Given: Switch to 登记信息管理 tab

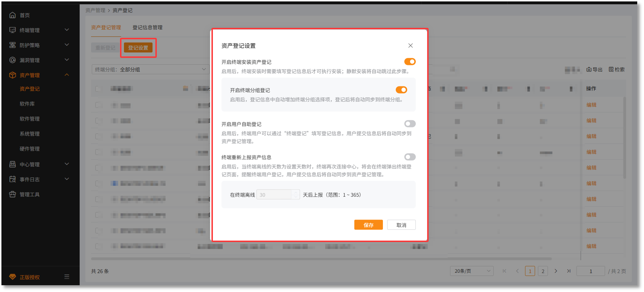Looking at the screenshot, I should [x=148, y=27].
